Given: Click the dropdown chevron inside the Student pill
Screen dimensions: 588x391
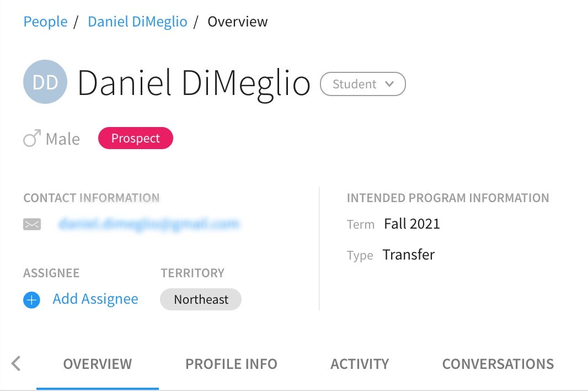Looking at the screenshot, I should [x=390, y=84].
